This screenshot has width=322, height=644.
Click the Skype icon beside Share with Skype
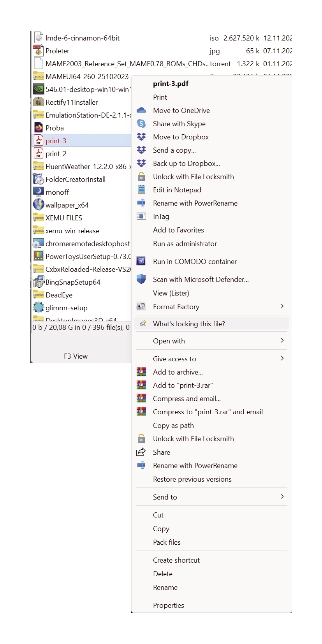[x=141, y=124]
